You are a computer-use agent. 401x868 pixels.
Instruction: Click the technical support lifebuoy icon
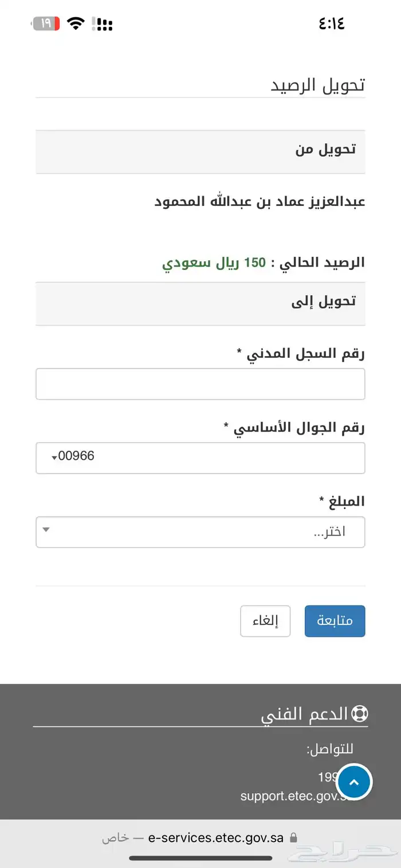click(360, 714)
